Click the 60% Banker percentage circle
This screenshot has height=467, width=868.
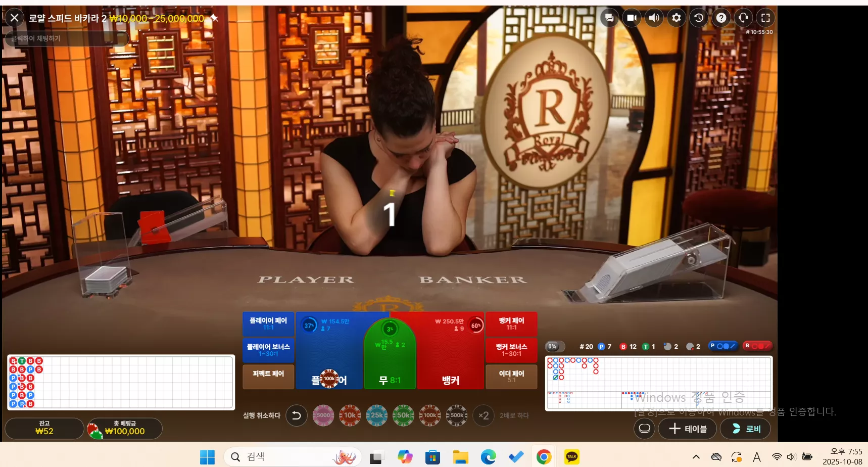476,325
